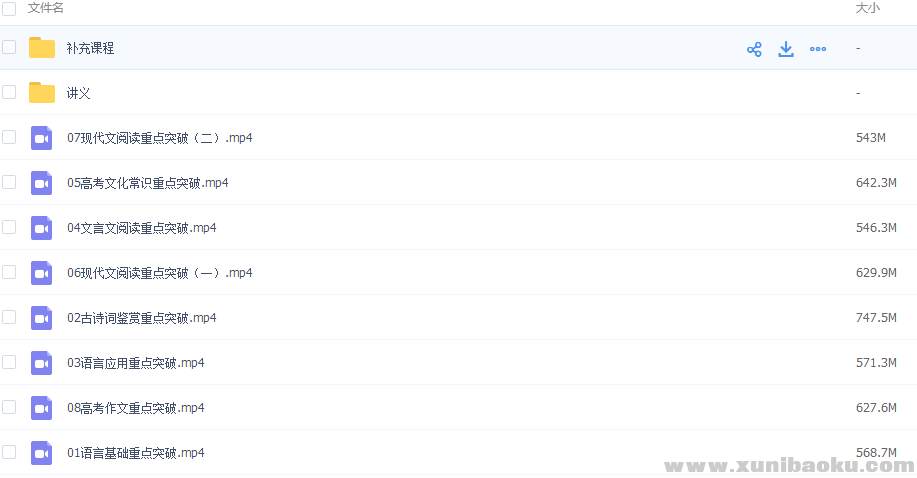Toggle the select-all checkbox in header
The width and height of the screenshot is (917, 478).
[9, 8]
